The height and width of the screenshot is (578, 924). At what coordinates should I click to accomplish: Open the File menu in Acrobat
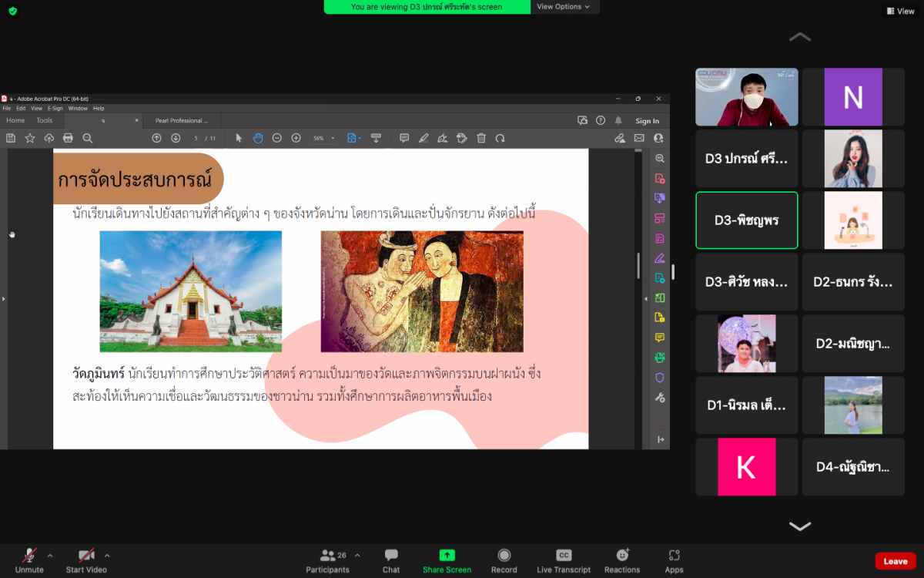(7, 109)
